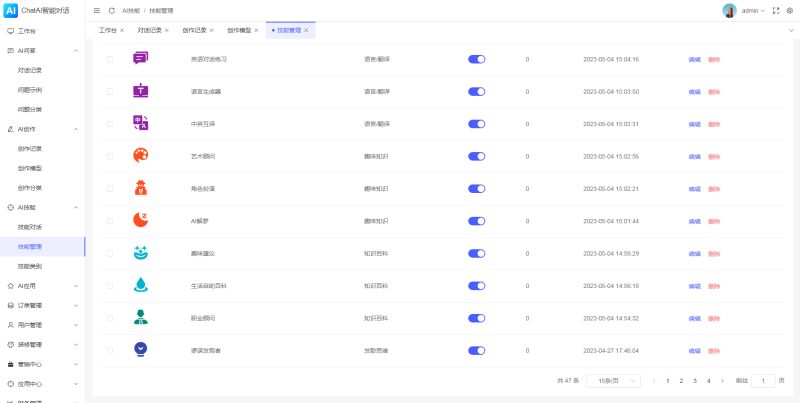Switch to the 创作记录 tab
Screen dimensions: 800x403
point(194,30)
